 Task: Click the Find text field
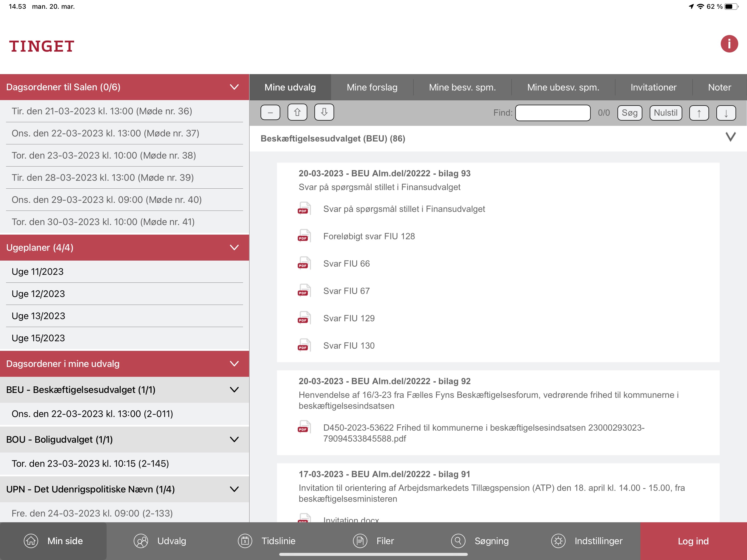553,113
